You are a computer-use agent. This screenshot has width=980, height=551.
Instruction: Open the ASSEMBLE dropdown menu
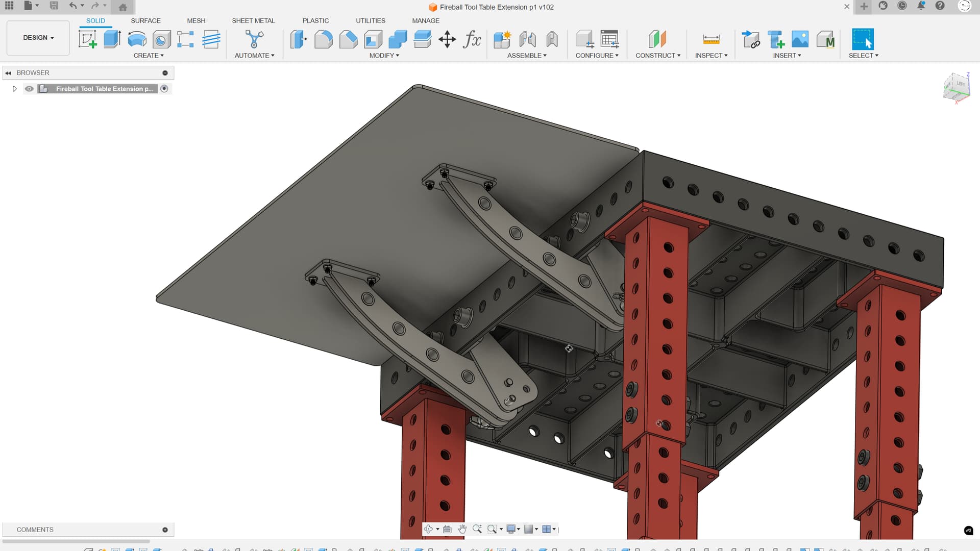(x=527, y=56)
